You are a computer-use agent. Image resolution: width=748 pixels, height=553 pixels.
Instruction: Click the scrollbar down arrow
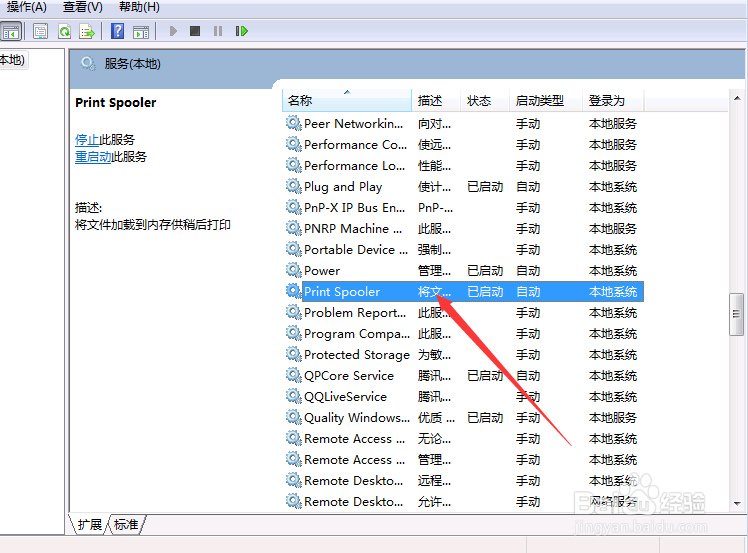tap(737, 503)
